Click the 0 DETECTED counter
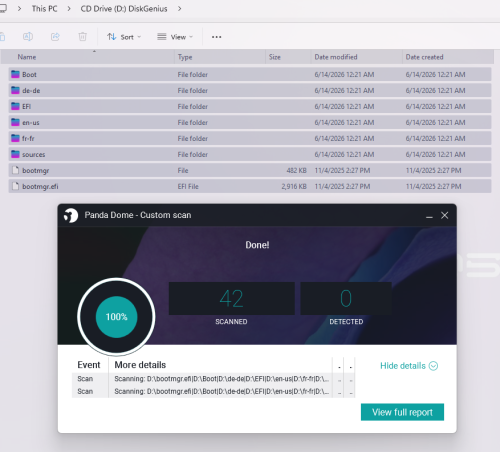The width and height of the screenshot is (500, 452). click(x=346, y=298)
